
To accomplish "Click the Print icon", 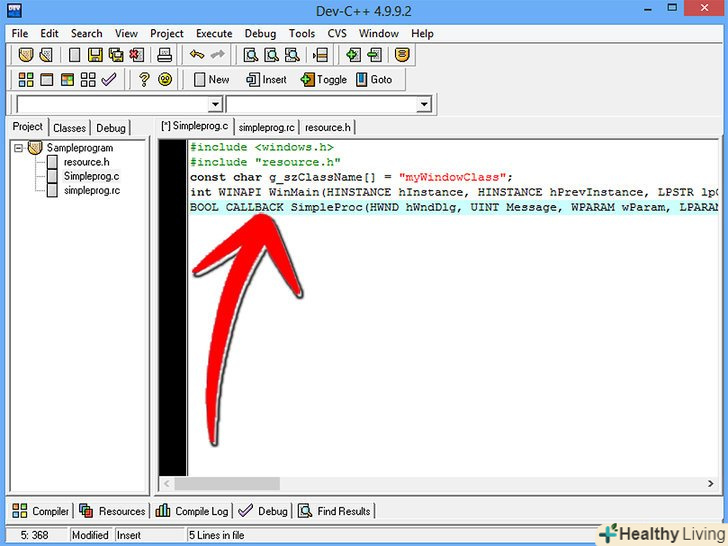I will click(x=164, y=55).
